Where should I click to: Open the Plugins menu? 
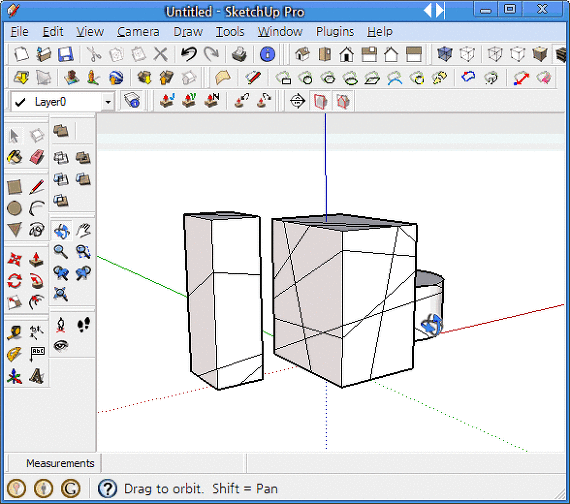335,32
